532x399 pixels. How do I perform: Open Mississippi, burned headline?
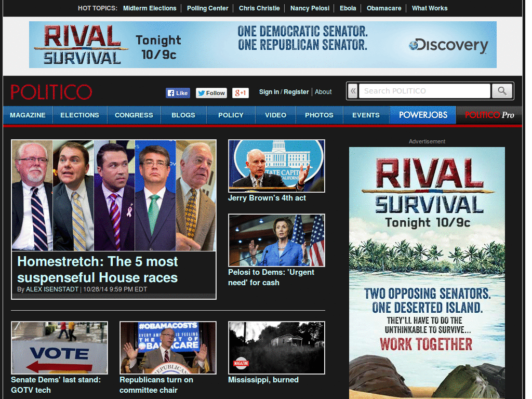click(x=263, y=380)
